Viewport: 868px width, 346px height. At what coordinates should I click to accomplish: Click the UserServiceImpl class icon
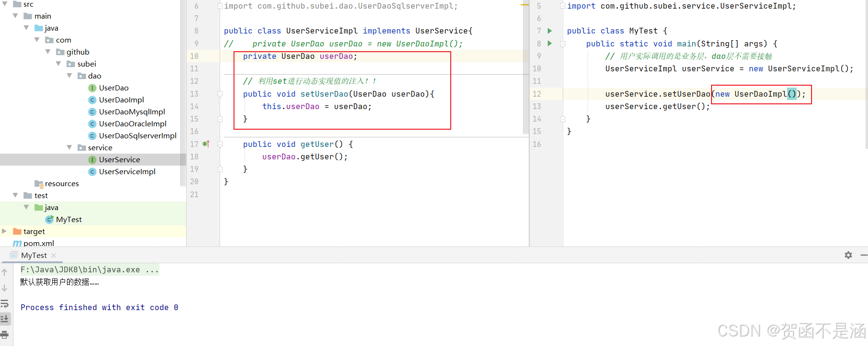[92, 171]
